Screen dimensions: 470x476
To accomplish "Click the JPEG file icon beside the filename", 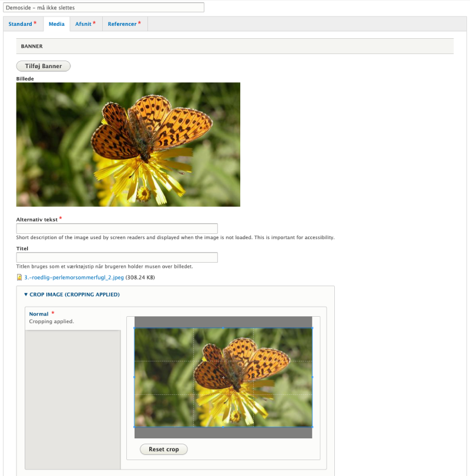I will (x=19, y=277).
